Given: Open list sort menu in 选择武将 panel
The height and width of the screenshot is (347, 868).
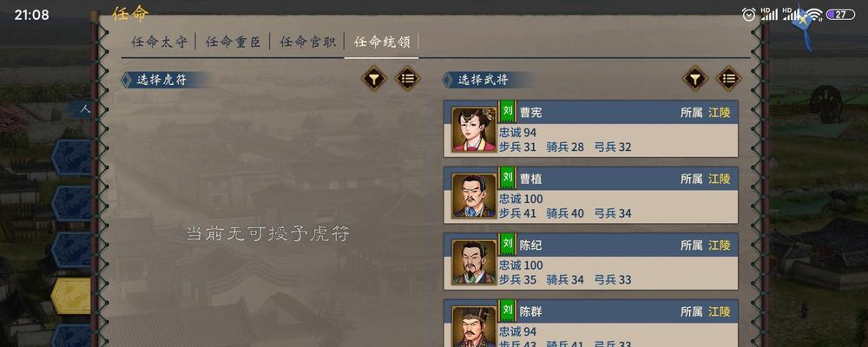Looking at the screenshot, I should [728, 79].
